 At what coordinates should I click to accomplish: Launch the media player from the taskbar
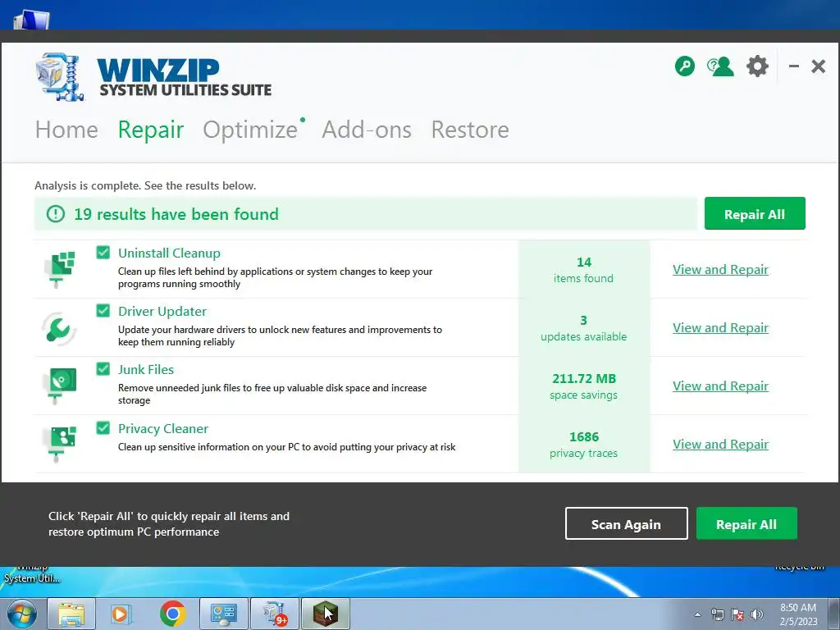click(x=121, y=614)
